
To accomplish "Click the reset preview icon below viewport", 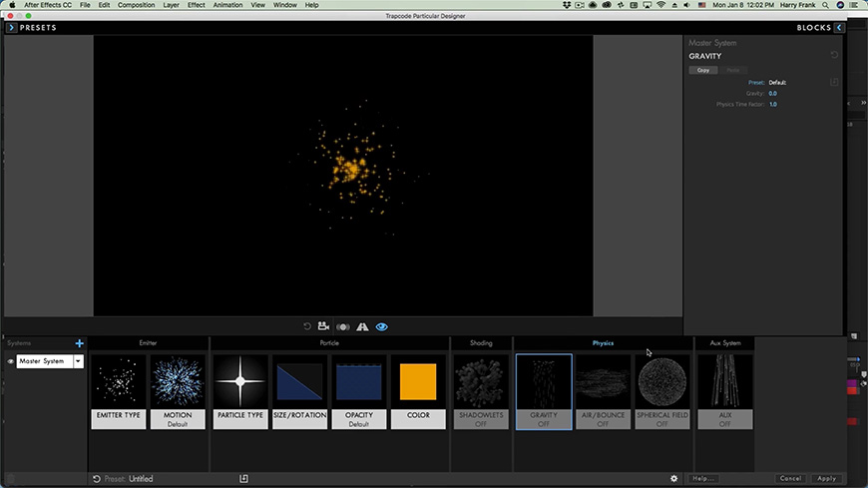I will click(307, 326).
